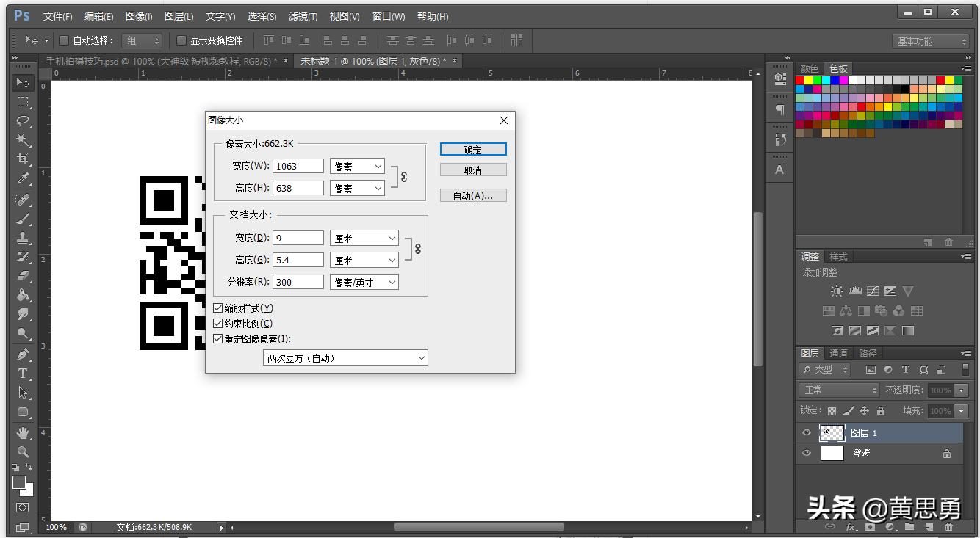Open the 分辨率 unit dropdown (像素/英寸)

[x=364, y=282]
